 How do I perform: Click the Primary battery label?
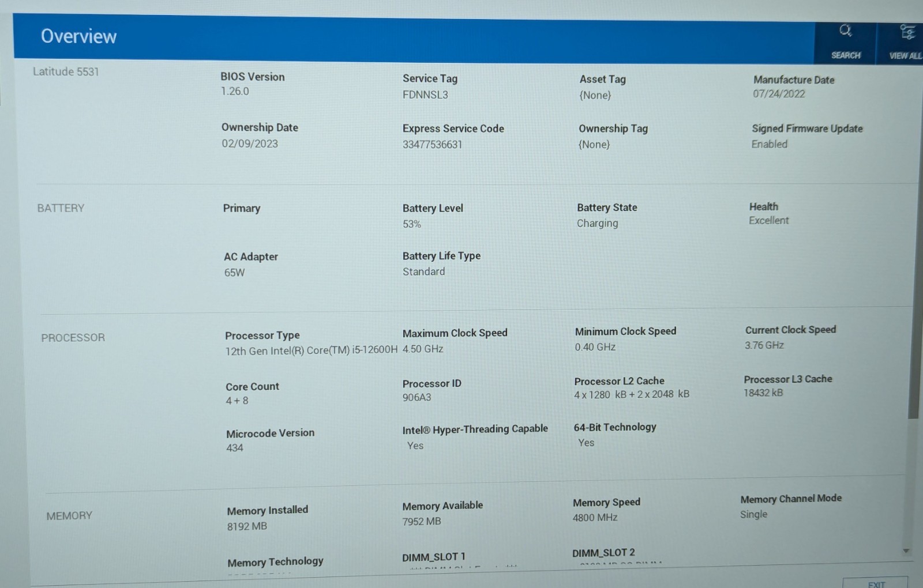pos(242,208)
